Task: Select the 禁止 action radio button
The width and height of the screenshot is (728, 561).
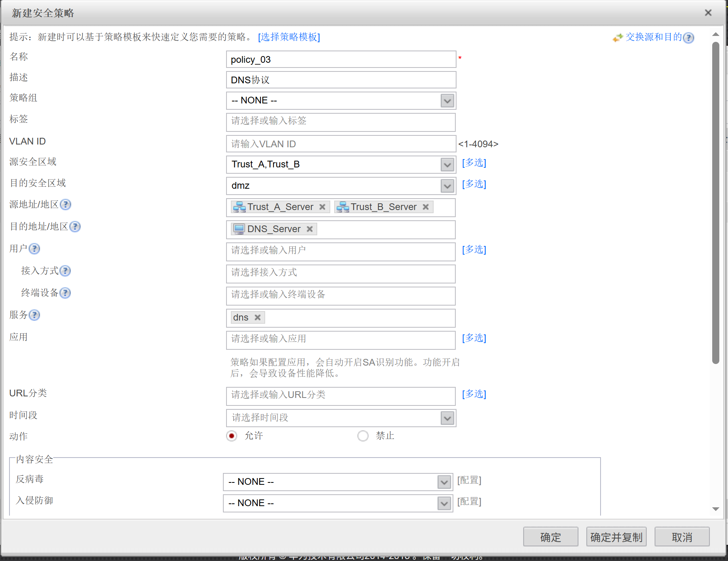Action: click(363, 436)
